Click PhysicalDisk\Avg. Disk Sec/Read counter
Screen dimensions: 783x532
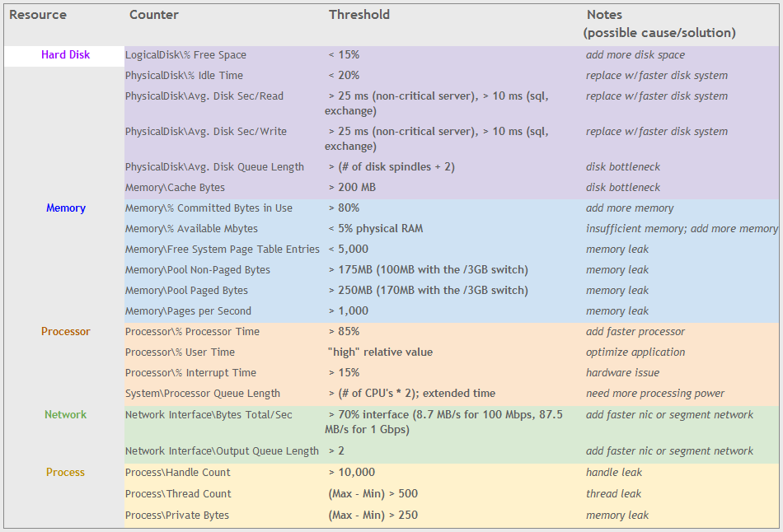tap(204, 96)
